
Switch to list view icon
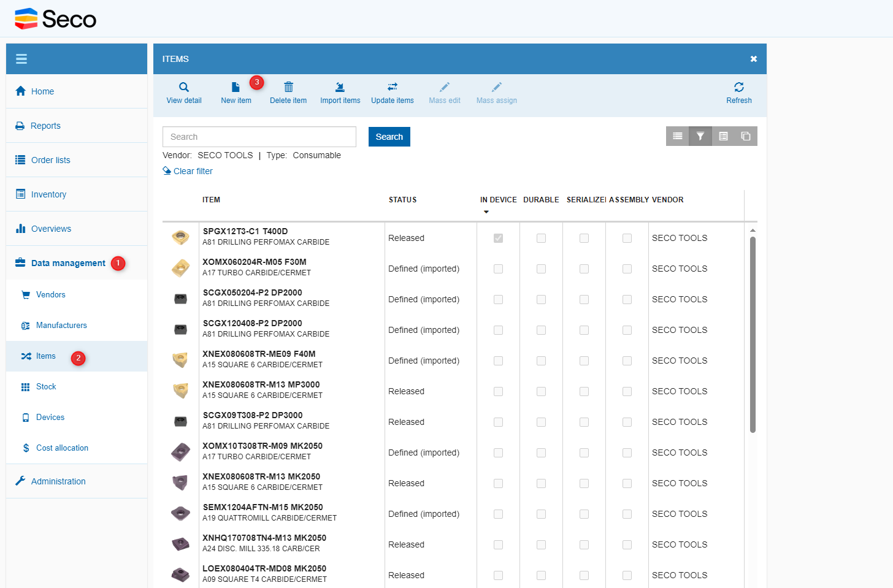coord(678,136)
